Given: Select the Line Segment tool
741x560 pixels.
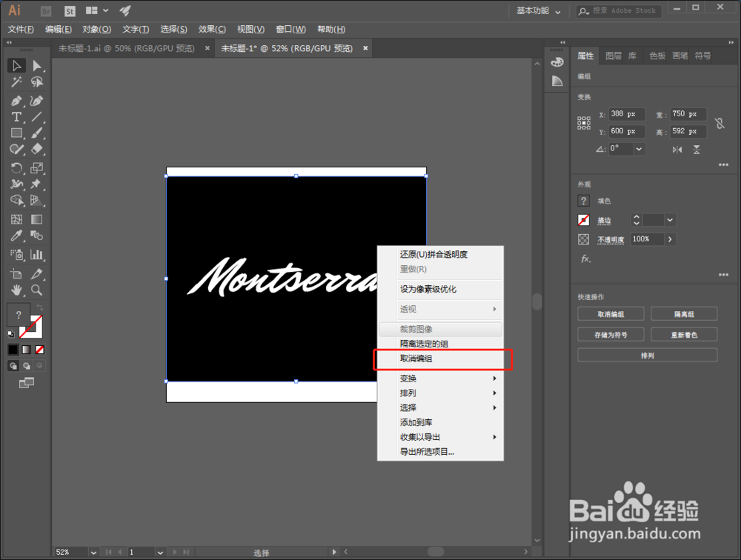Looking at the screenshot, I should click(x=37, y=117).
